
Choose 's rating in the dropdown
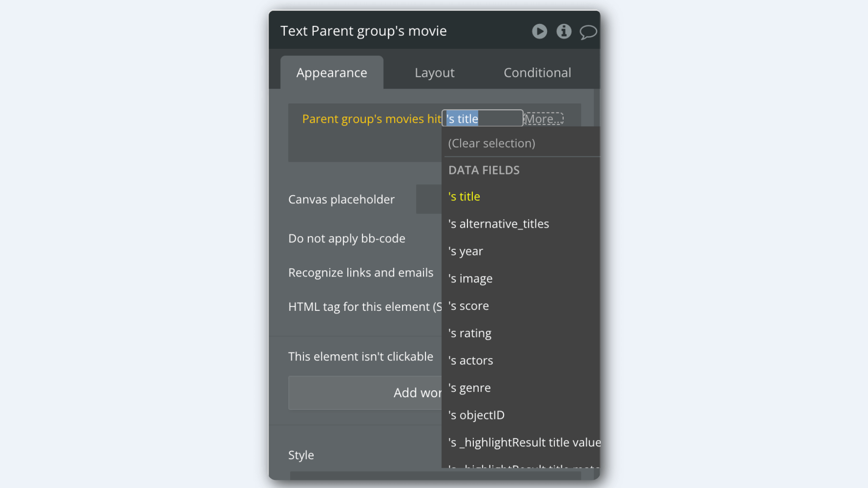click(x=470, y=333)
